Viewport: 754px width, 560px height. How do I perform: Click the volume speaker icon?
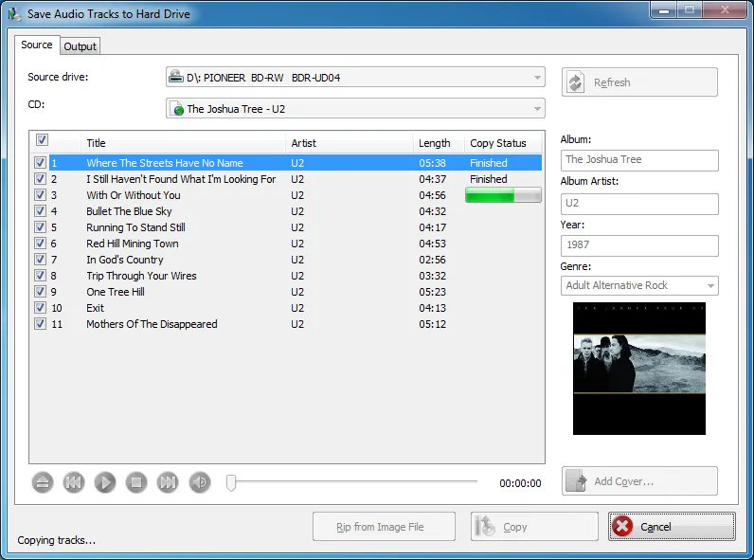[x=200, y=482]
